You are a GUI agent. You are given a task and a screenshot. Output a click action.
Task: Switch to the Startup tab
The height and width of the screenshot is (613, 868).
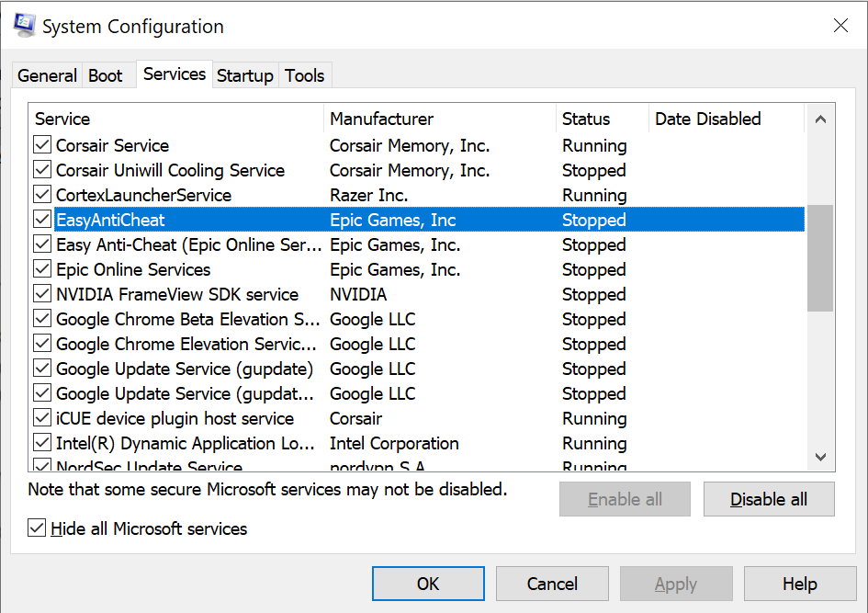[244, 75]
